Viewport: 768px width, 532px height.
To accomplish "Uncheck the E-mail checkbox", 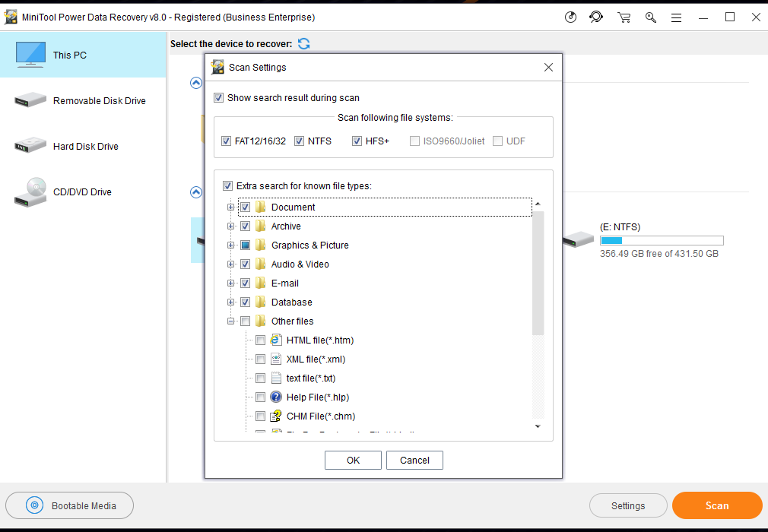I will click(246, 283).
